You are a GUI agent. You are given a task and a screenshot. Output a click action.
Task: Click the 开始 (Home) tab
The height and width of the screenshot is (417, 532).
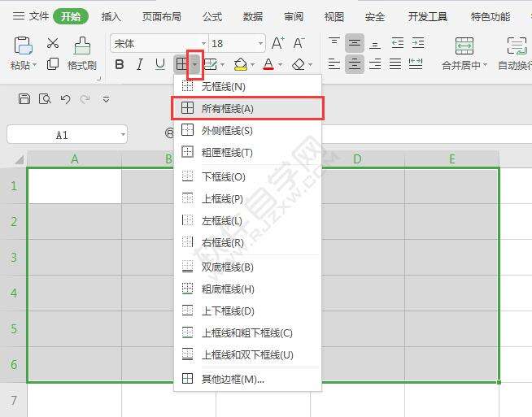point(71,16)
